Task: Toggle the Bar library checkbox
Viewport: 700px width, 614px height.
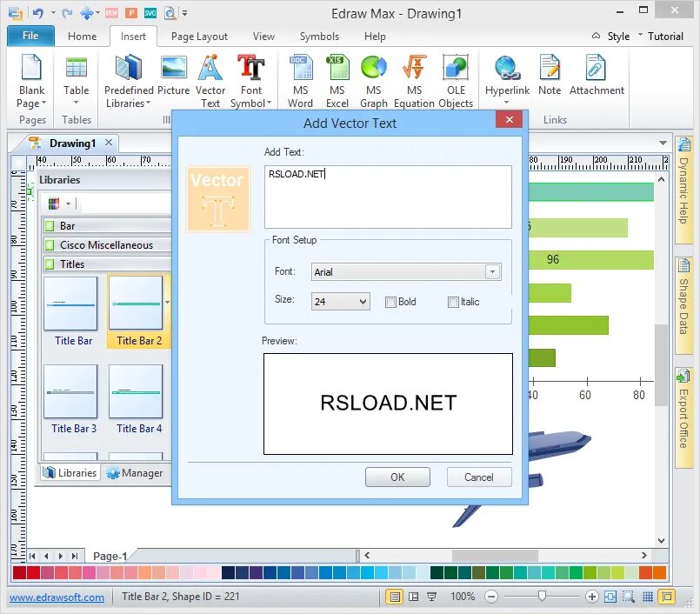Action: pyautogui.click(x=50, y=226)
